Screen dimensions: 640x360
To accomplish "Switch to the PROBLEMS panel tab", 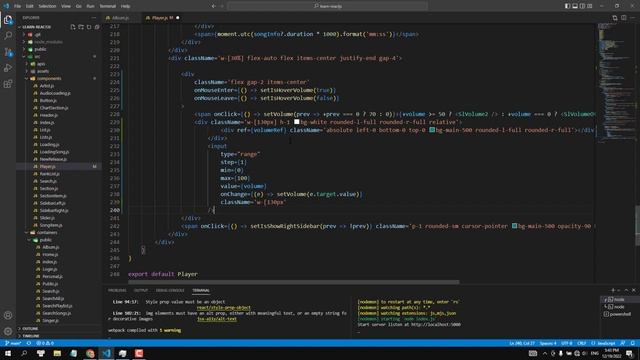I will tap(117, 290).
